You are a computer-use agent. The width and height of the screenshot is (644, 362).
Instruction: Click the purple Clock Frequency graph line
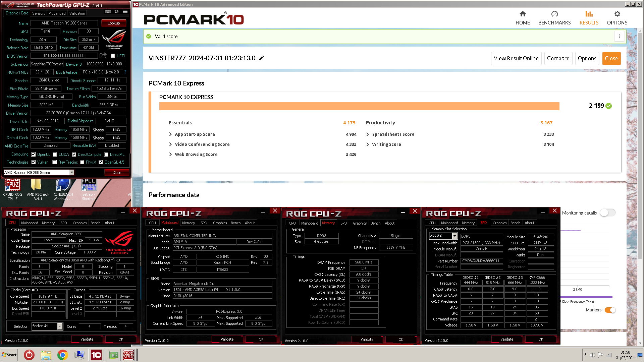(x=586, y=297)
